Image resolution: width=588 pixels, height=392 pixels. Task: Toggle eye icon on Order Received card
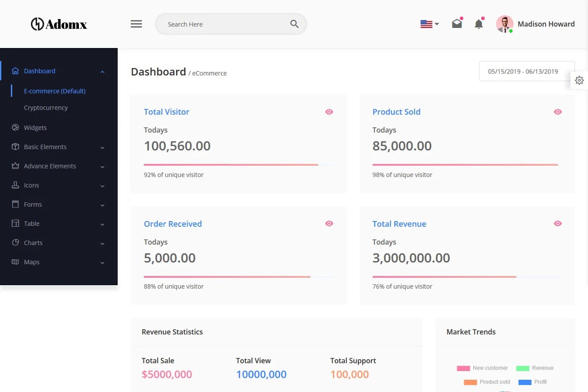pyautogui.click(x=329, y=223)
